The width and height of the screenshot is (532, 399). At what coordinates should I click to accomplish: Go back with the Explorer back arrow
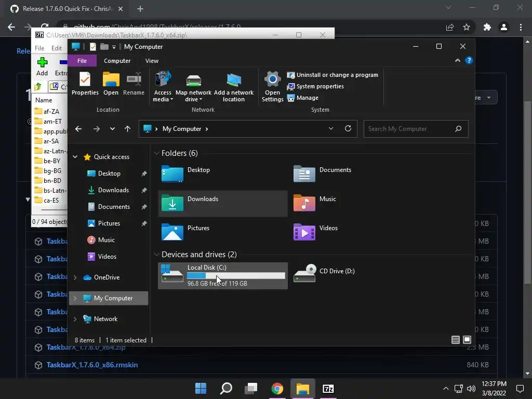[x=78, y=129]
